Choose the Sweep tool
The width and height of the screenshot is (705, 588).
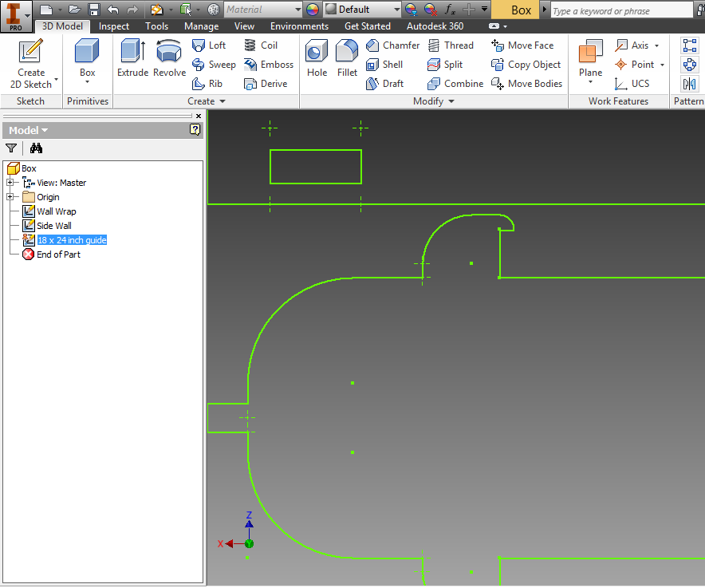tap(214, 65)
